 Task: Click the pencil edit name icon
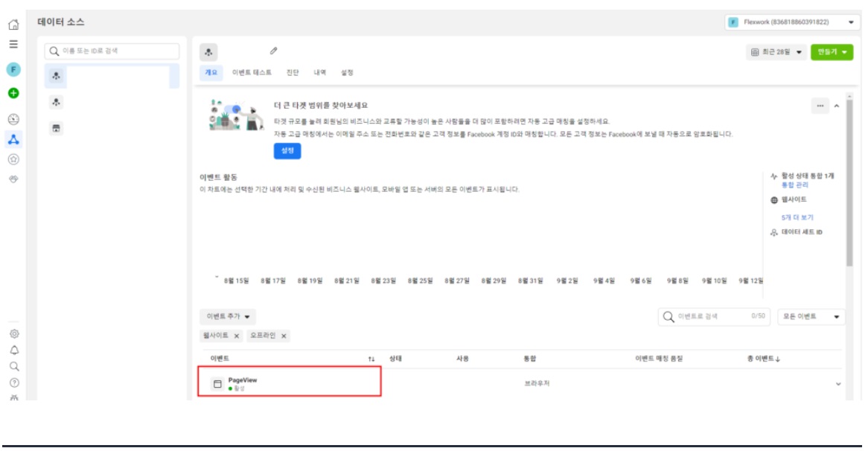coord(273,51)
